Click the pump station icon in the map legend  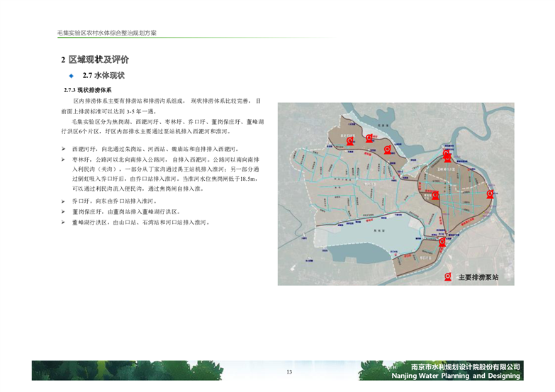tap(448, 277)
